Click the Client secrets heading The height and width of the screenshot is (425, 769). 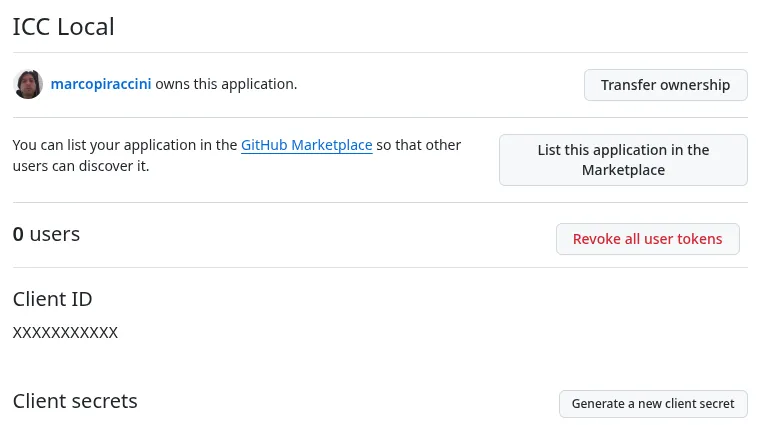[x=75, y=401]
